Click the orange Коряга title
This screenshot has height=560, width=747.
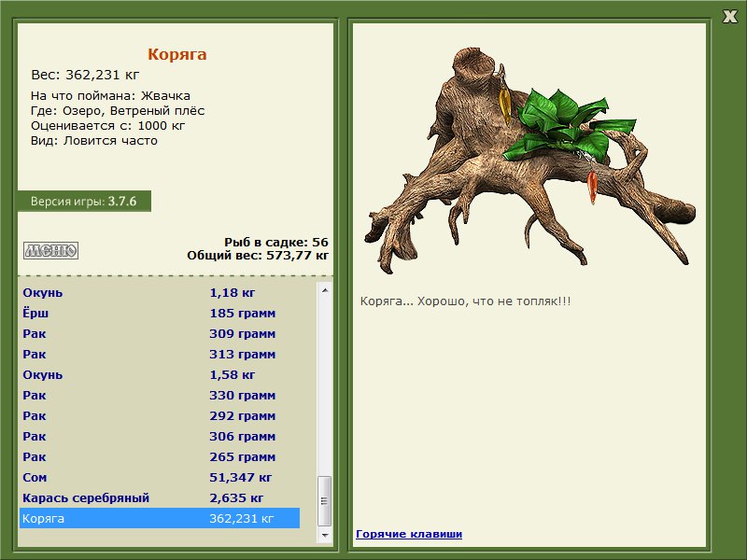(x=176, y=54)
